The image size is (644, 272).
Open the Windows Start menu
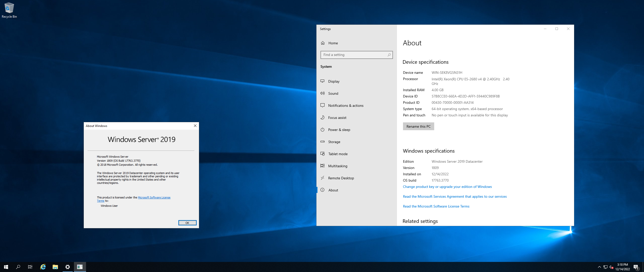6,267
